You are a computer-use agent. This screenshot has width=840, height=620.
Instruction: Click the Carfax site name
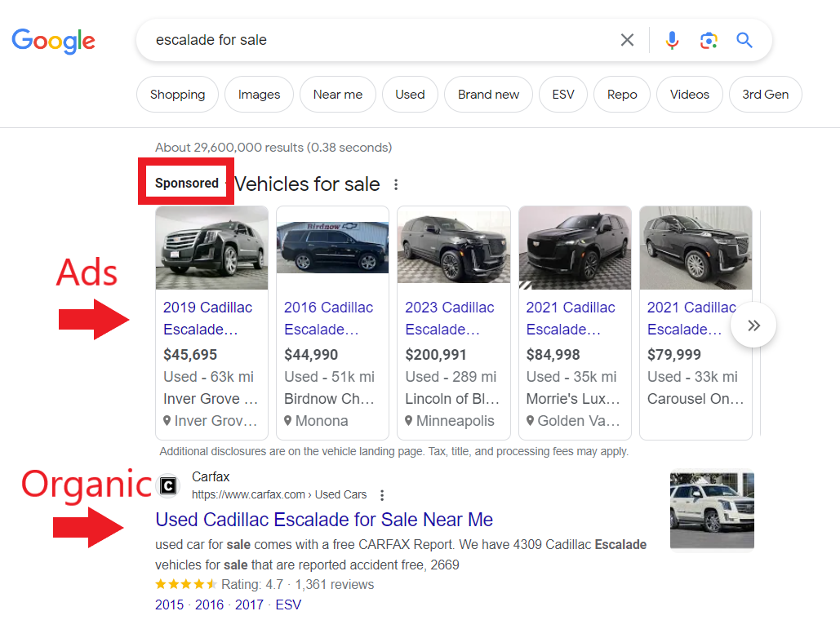(x=211, y=476)
